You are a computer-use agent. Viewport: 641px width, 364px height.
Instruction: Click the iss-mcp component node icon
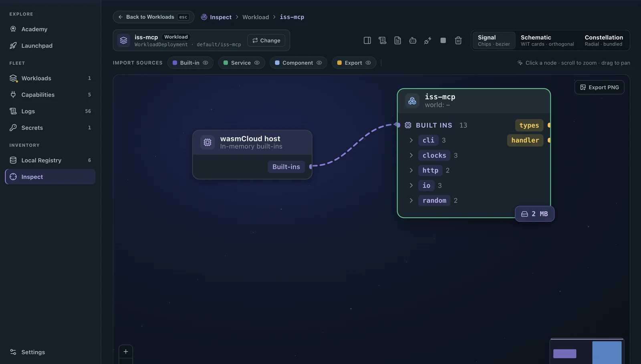(x=412, y=101)
